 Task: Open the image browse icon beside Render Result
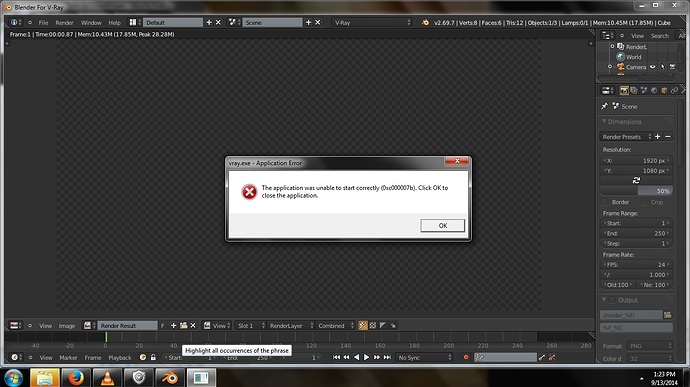point(89,325)
